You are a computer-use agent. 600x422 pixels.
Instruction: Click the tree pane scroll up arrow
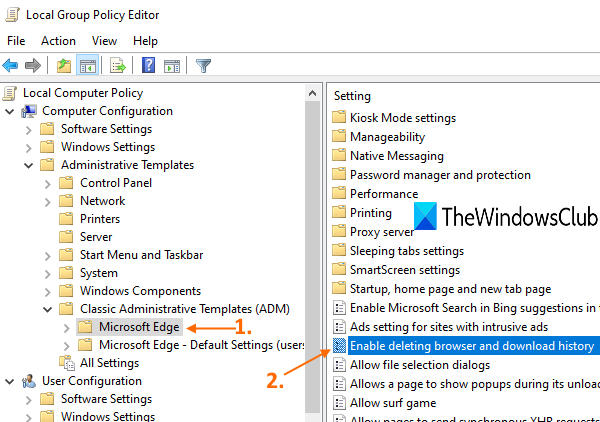pos(312,93)
